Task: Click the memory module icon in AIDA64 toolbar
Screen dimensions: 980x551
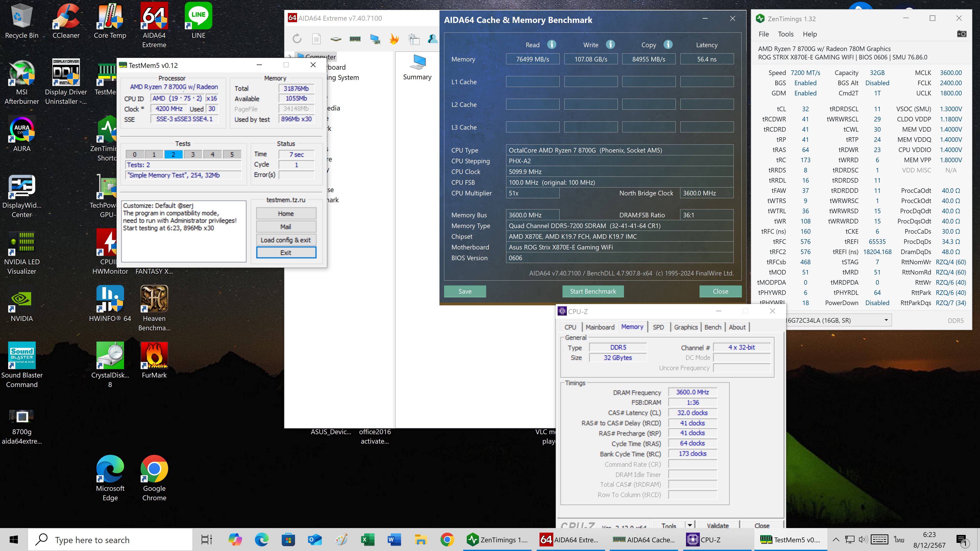Action: pyautogui.click(x=355, y=39)
